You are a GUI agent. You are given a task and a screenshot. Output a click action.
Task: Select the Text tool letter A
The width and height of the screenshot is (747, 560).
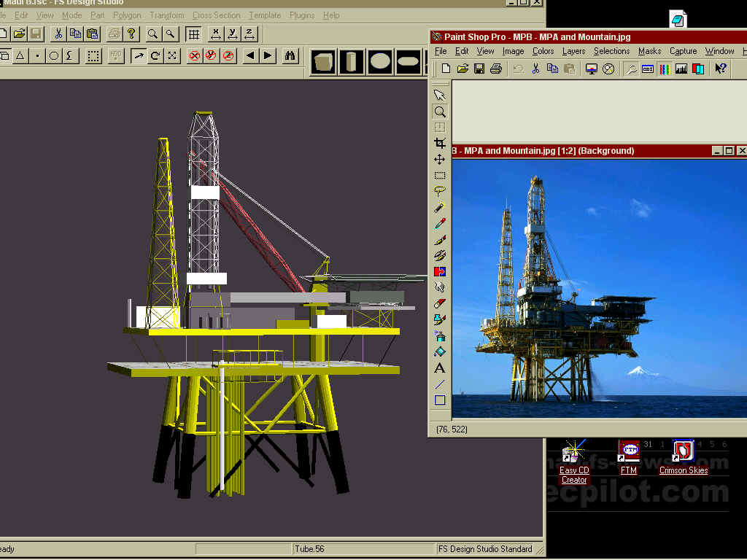[x=440, y=367]
